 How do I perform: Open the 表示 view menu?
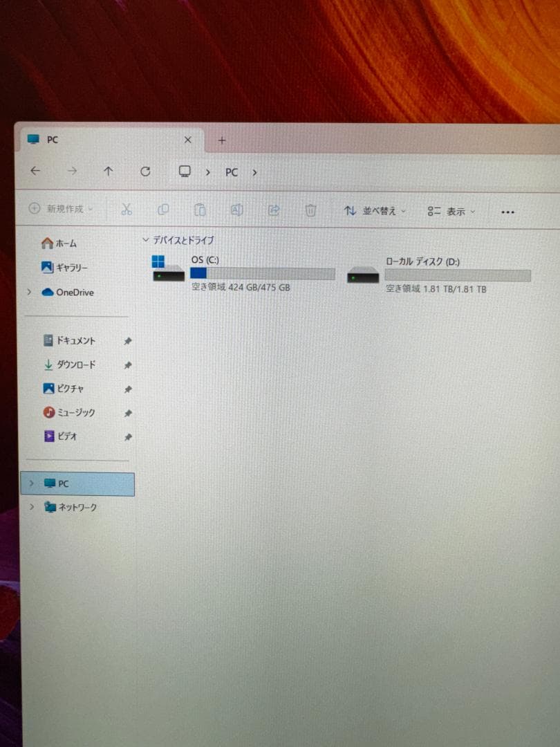coord(450,211)
